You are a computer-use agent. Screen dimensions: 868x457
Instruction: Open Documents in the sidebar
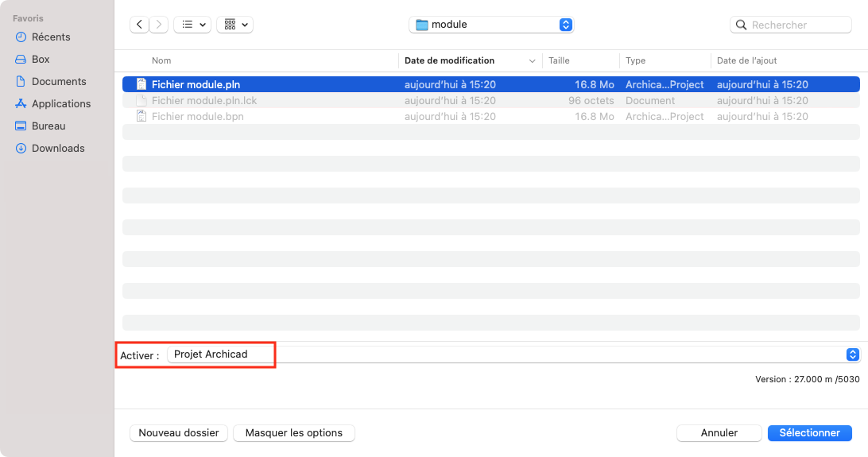pos(59,81)
